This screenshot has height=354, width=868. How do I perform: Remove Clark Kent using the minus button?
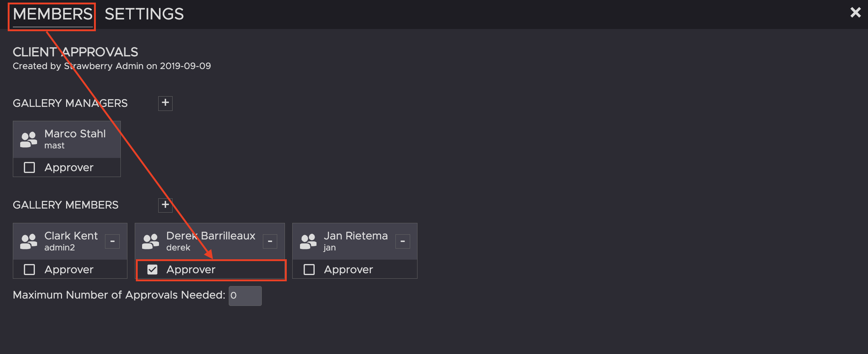point(112,241)
